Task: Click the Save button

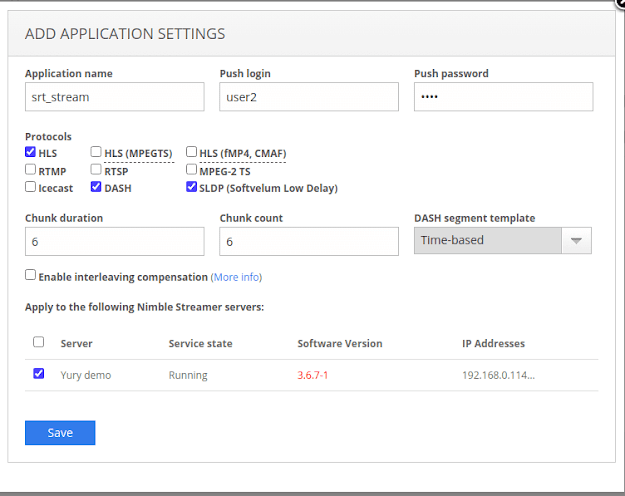Action: click(x=60, y=432)
